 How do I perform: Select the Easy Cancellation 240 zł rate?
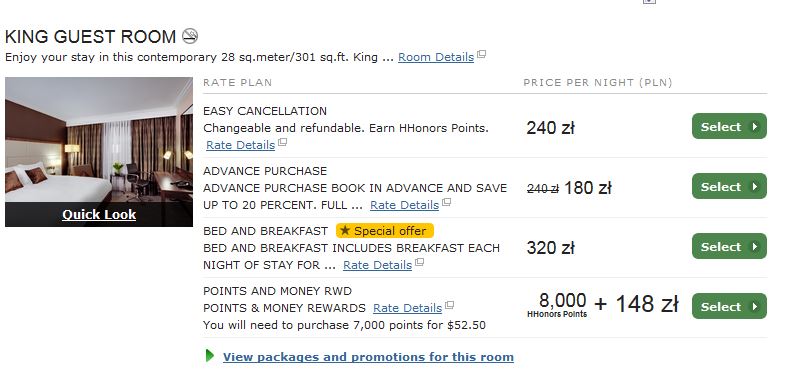click(729, 126)
